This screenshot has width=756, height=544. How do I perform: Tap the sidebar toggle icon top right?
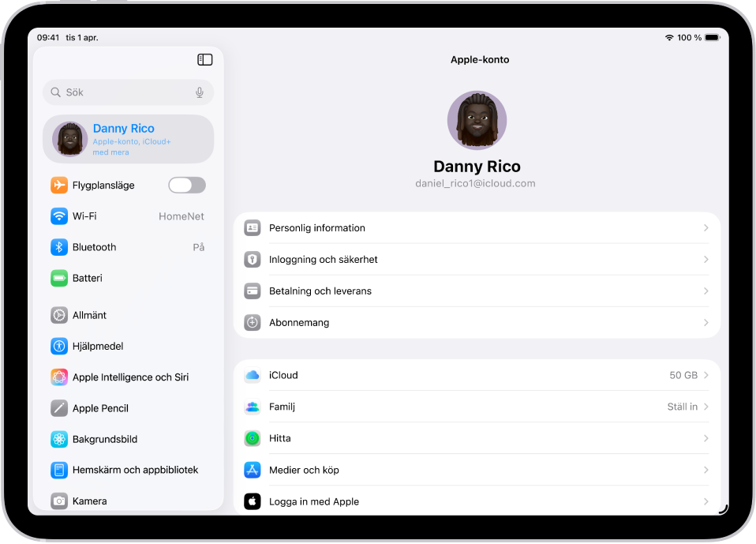[205, 59]
